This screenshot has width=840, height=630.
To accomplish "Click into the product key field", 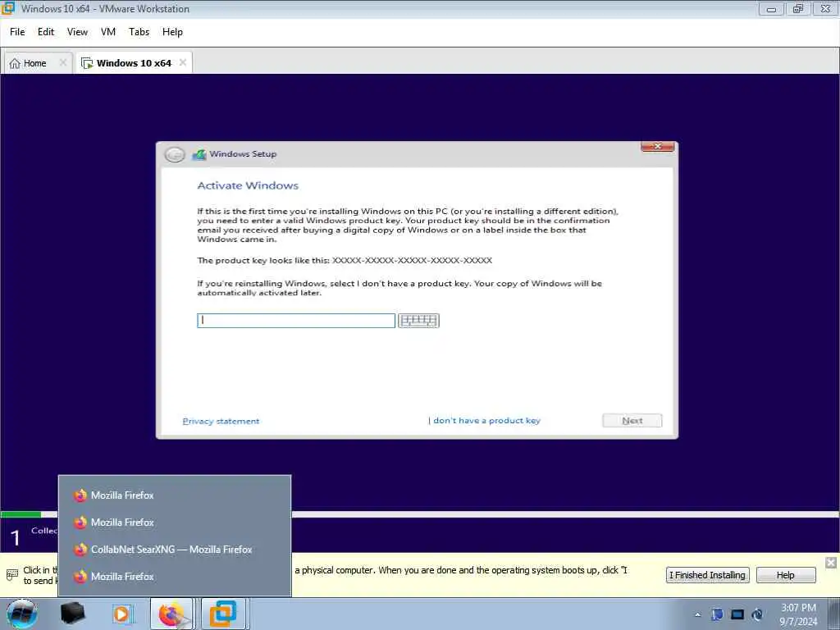I will click(295, 321).
